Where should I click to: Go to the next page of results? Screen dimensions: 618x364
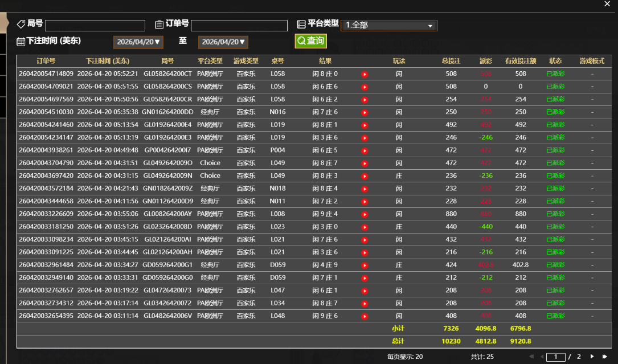(592, 357)
